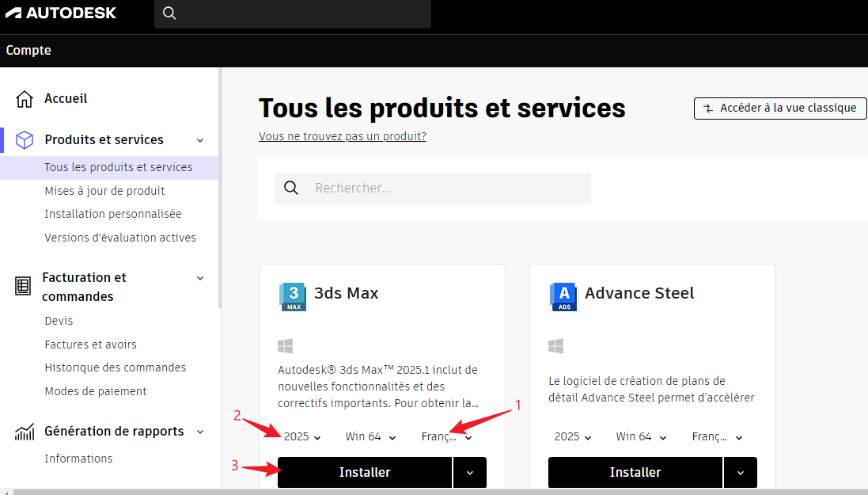868x495 pixels.
Task: Click the Windows logo on Advance Steel card
Action: pyautogui.click(x=555, y=346)
